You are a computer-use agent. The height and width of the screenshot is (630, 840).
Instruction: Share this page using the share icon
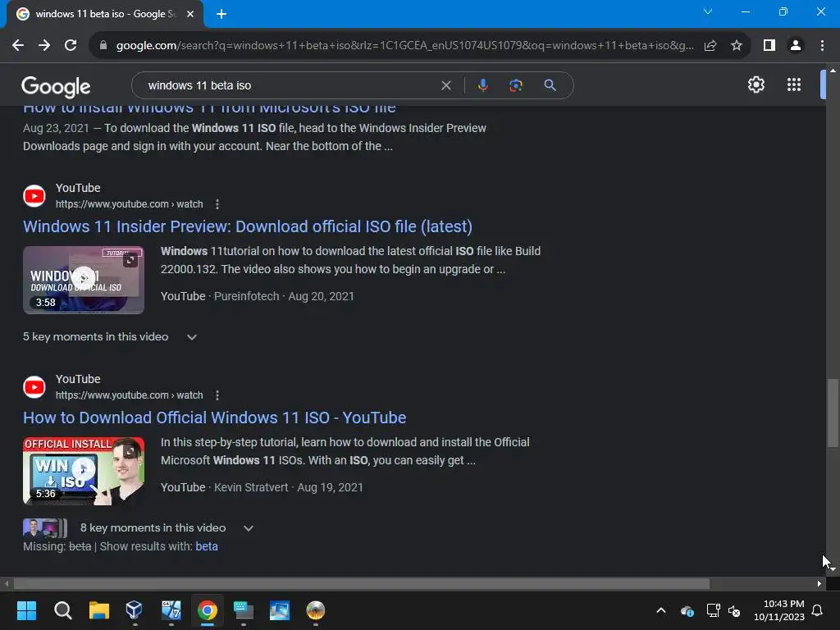(710, 46)
